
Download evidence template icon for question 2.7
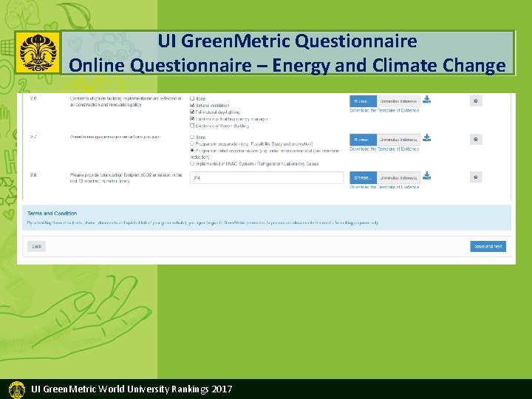click(x=426, y=137)
